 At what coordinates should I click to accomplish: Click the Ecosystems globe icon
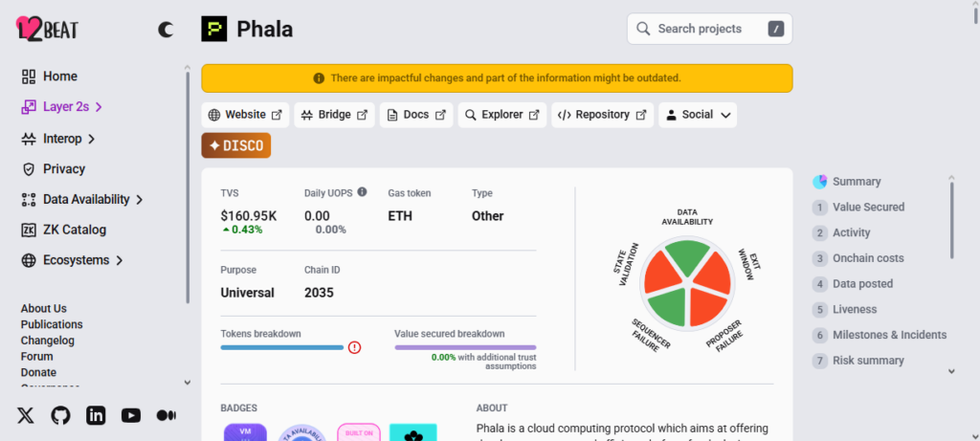click(29, 260)
